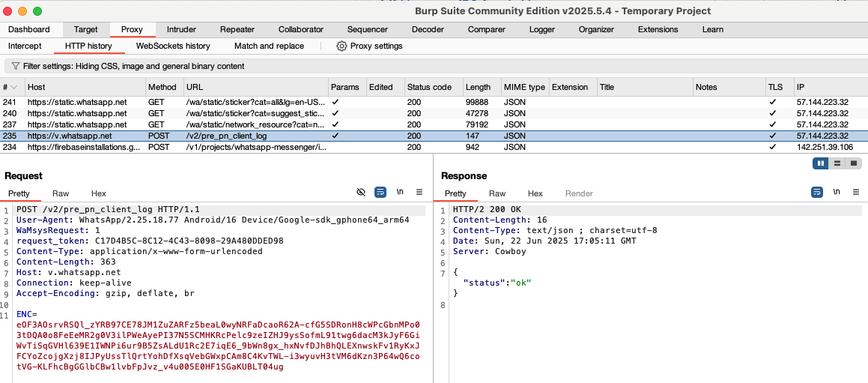Toggle hide non-printable characters eye icon in Request

[361, 192]
